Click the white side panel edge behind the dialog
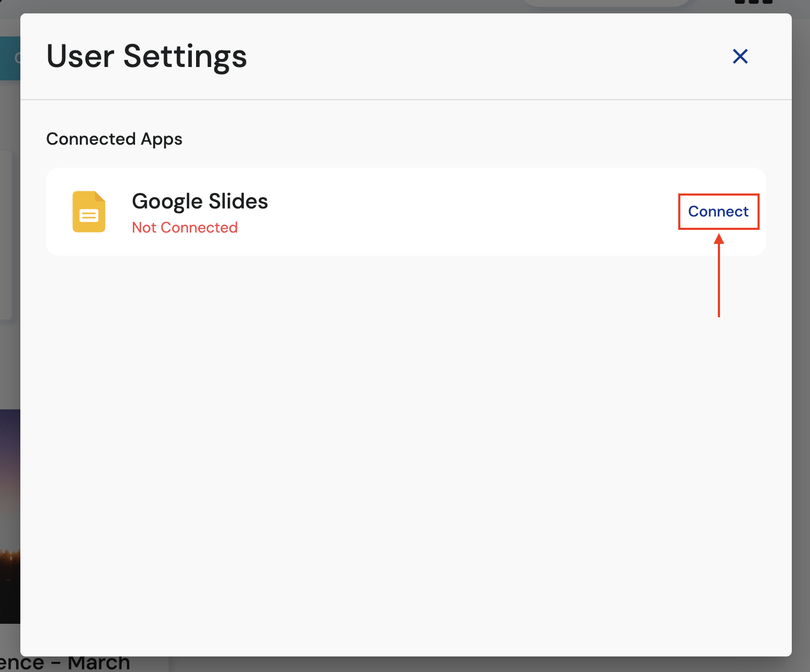810x672 pixels. pyautogui.click(x=6, y=235)
